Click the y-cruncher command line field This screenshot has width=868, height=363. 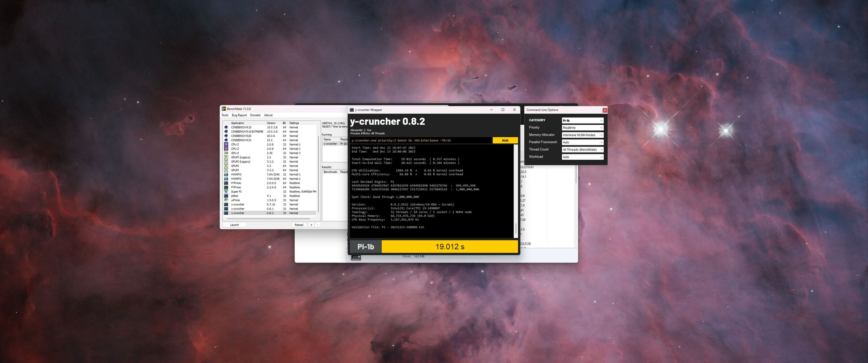click(x=421, y=141)
